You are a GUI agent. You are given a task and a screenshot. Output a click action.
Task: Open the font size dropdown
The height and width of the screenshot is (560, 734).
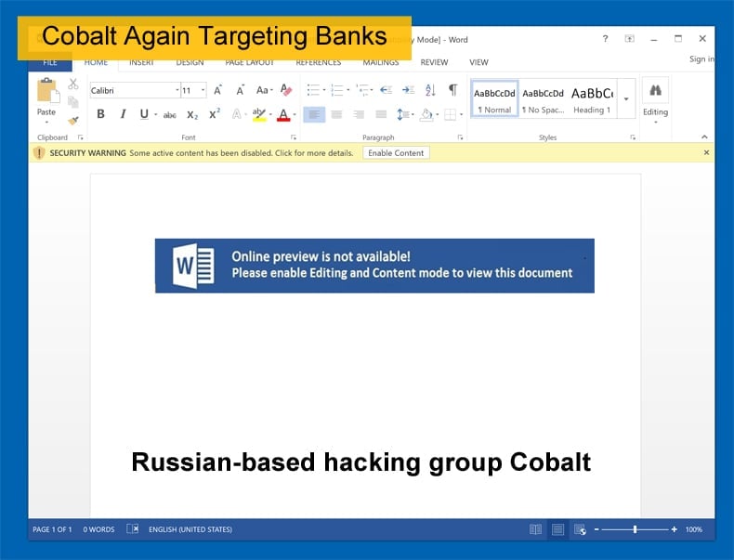[203, 90]
